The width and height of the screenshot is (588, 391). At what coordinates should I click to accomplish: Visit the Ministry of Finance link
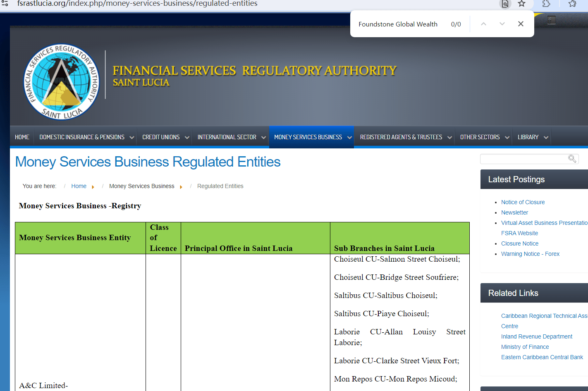pos(525,347)
